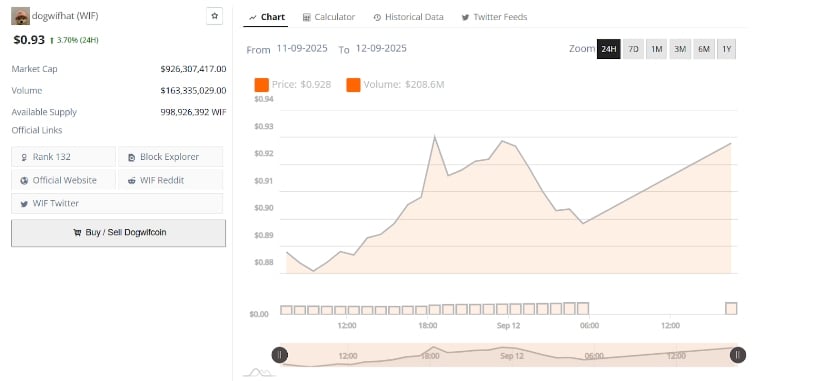
Task: Click the Market Cap value $926,307,417.00
Action: pos(193,69)
